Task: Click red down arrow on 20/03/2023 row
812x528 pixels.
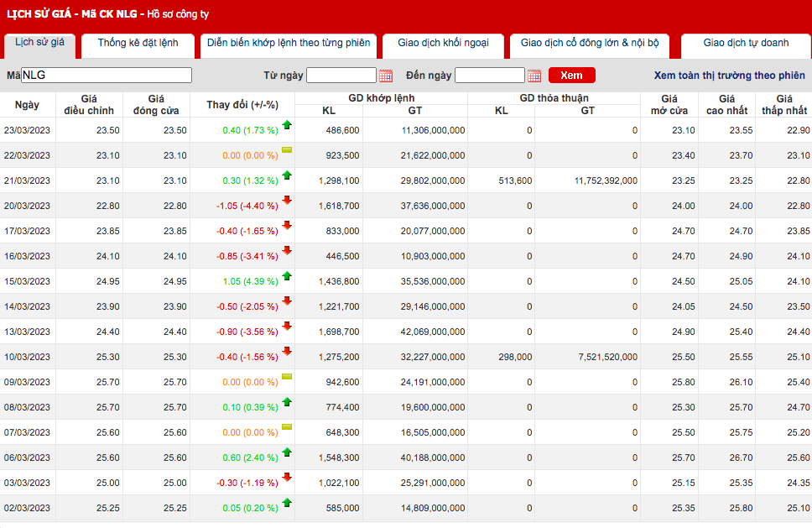Action: tap(287, 200)
